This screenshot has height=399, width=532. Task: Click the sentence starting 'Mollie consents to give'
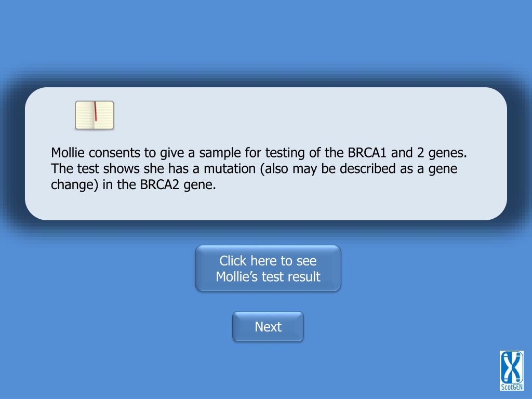(259, 153)
